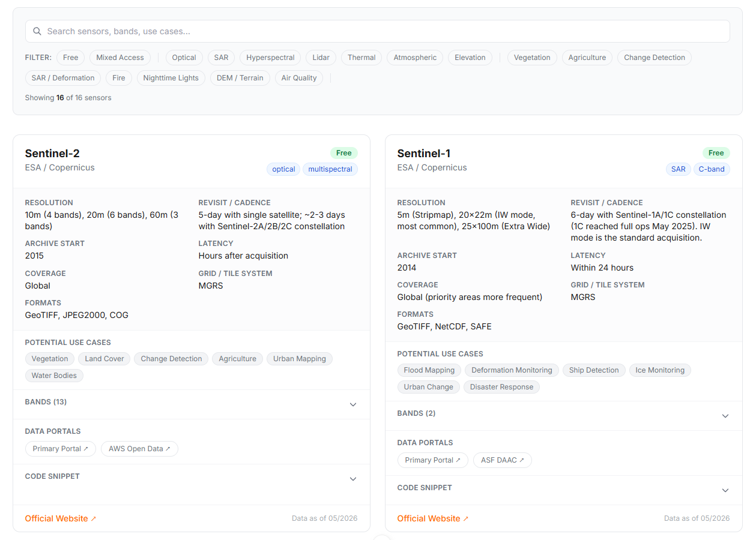
Task: Click 'Showing 16 of 16 sensors' text
Action: 68,98
